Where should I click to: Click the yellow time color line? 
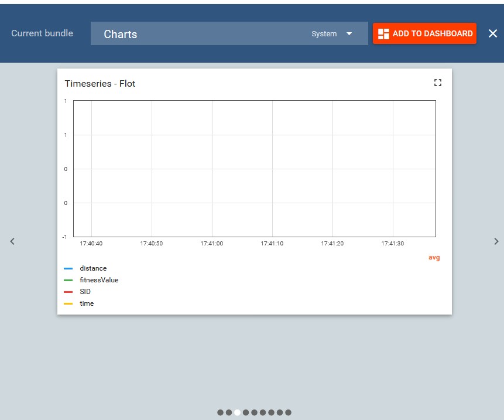coord(68,303)
